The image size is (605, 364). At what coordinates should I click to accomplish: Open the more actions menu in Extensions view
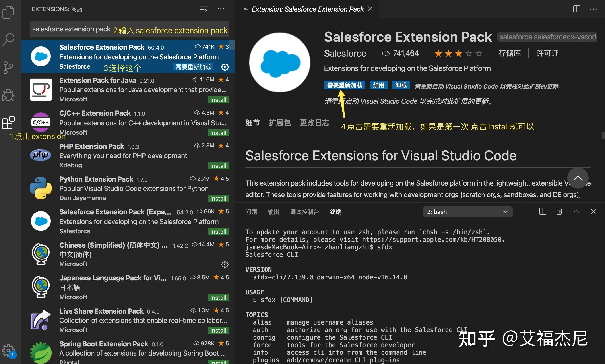click(221, 9)
